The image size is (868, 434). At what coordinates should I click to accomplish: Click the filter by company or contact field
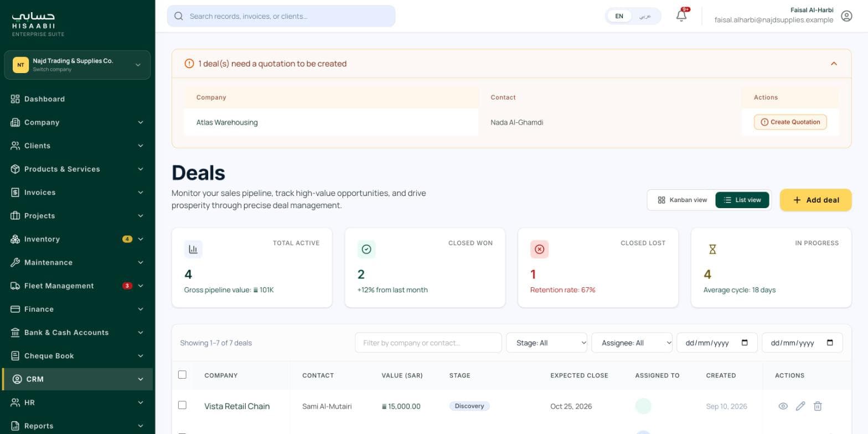click(x=428, y=343)
